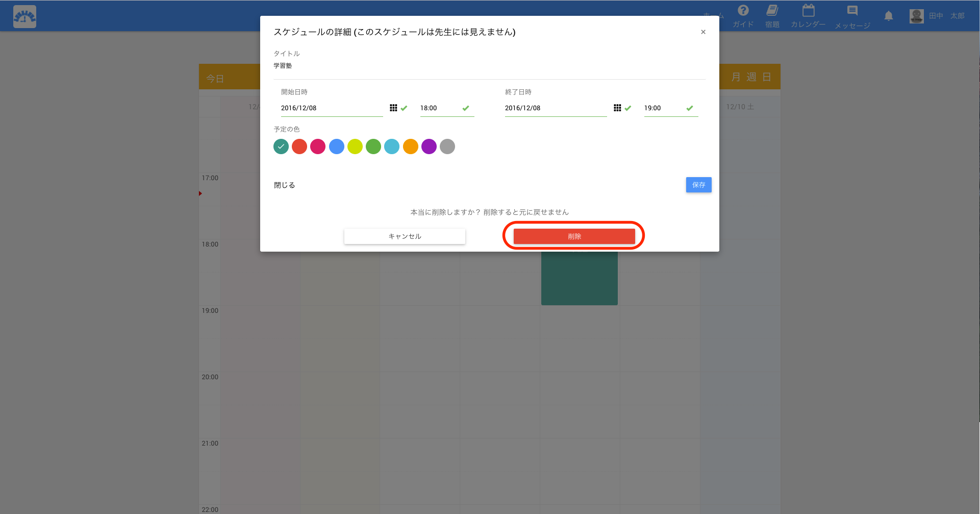Open the start date calendar picker icon

point(393,108)
